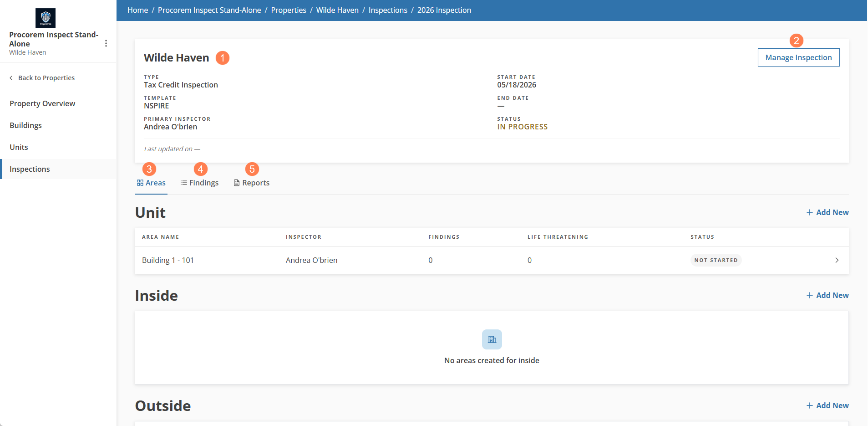Add a new Unit area
This screenshot has height=426, width=868.
point(827,212)
